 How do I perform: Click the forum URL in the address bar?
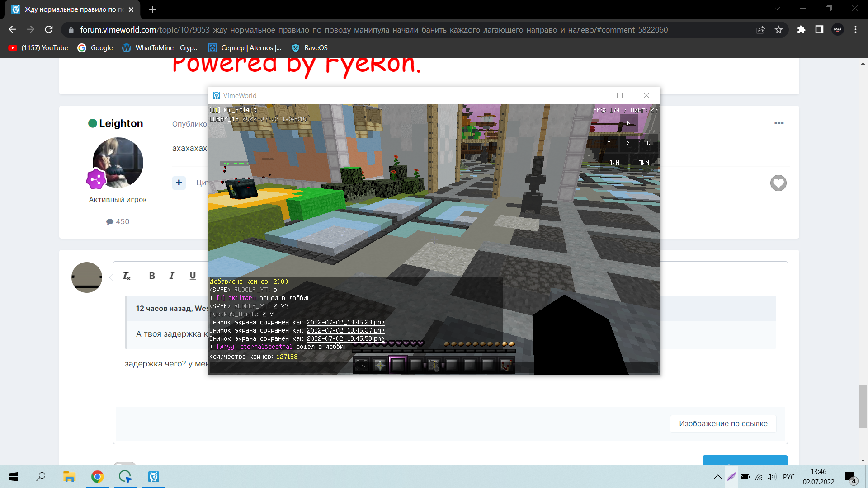click(x=373, y=30)
